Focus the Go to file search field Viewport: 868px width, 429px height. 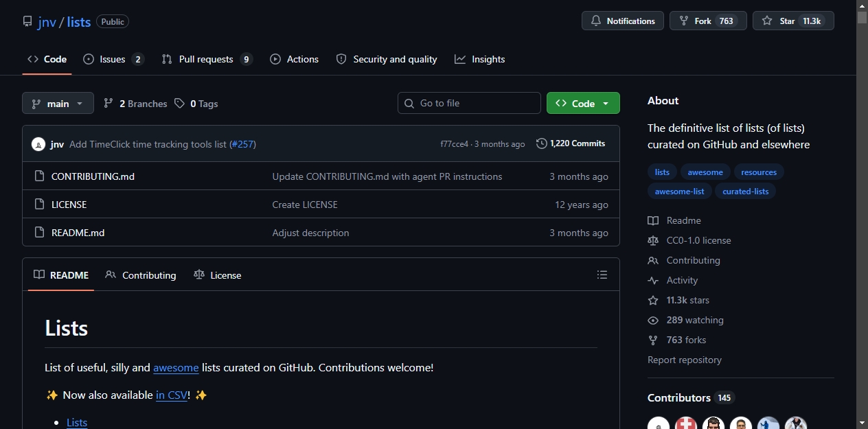click(x=469, y=103)
